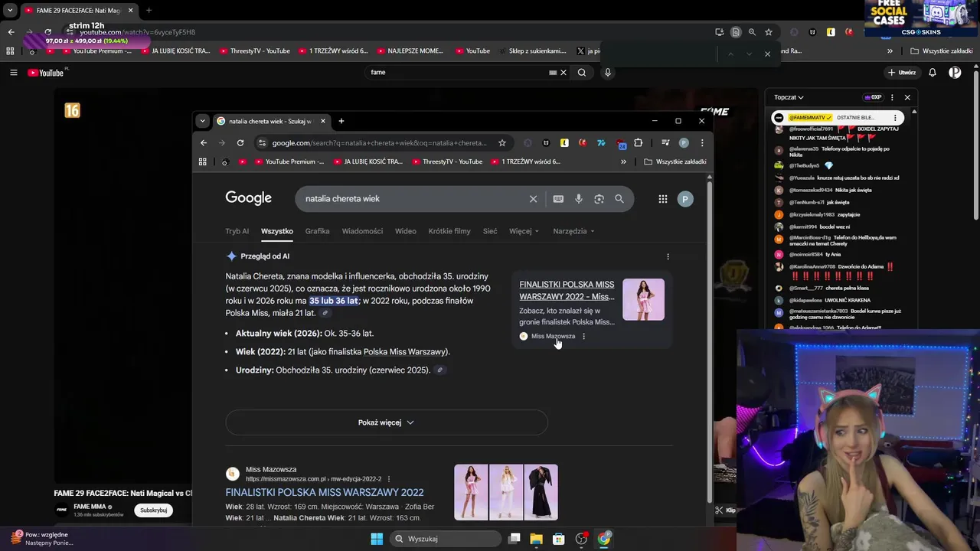Expand the Więcej search filter dropdown
Screen dimensions: 980x551
pyautogui.click(x=524, y=231)
